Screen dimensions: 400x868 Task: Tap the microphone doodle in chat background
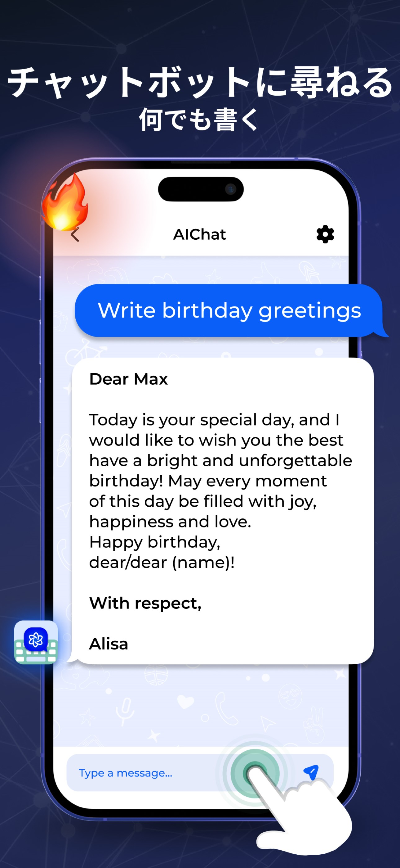125,711
